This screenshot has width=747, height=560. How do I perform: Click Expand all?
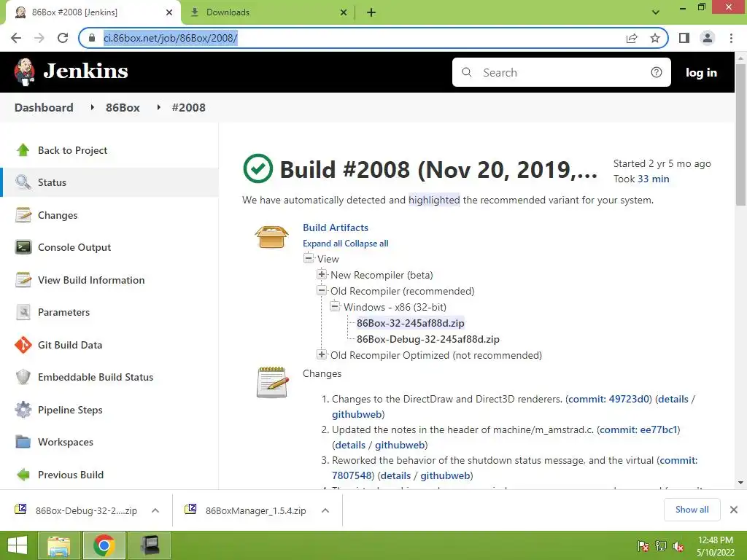[x=322, y=244]
